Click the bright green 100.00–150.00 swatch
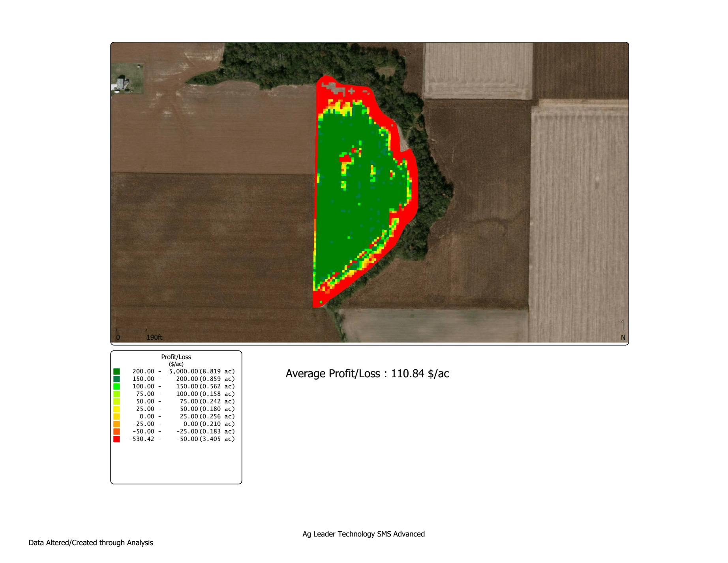This screenshot has width=728, height=563. [x=116, y=386]
